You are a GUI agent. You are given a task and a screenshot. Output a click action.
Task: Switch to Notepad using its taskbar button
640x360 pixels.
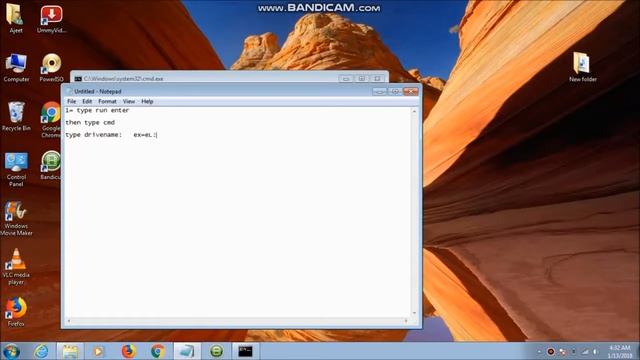click(x=187, y=351)
